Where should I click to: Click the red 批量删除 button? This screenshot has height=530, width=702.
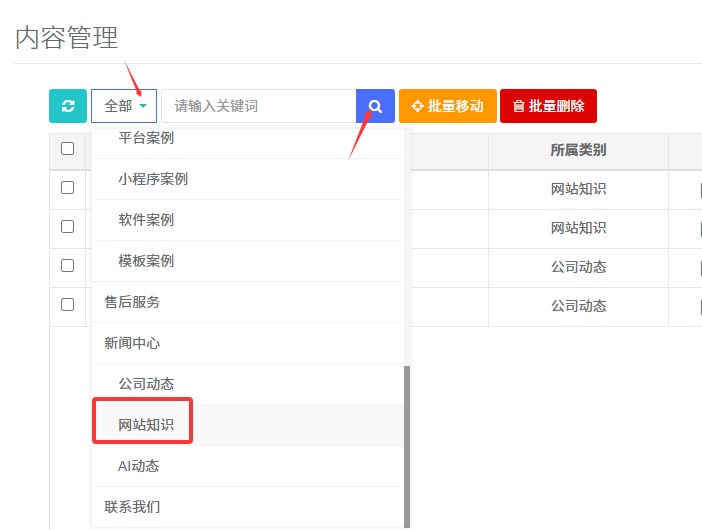548,106
